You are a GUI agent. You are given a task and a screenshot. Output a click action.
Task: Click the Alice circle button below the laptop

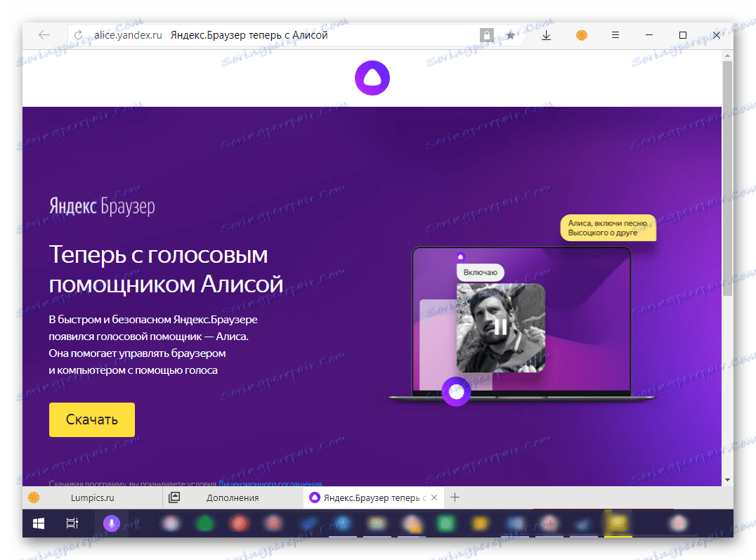[x=456, y=391]
